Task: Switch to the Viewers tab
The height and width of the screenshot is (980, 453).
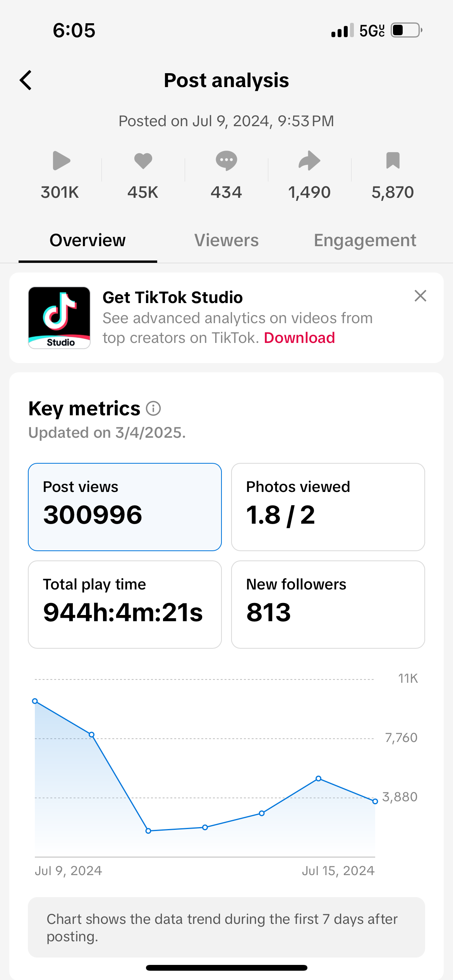Action: tap(226, 240)
